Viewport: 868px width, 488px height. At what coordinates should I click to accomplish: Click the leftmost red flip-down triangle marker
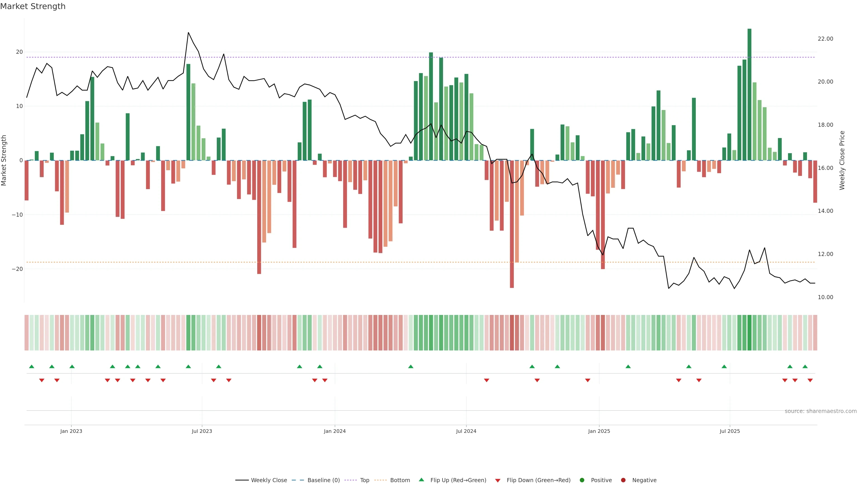[42, 380]
